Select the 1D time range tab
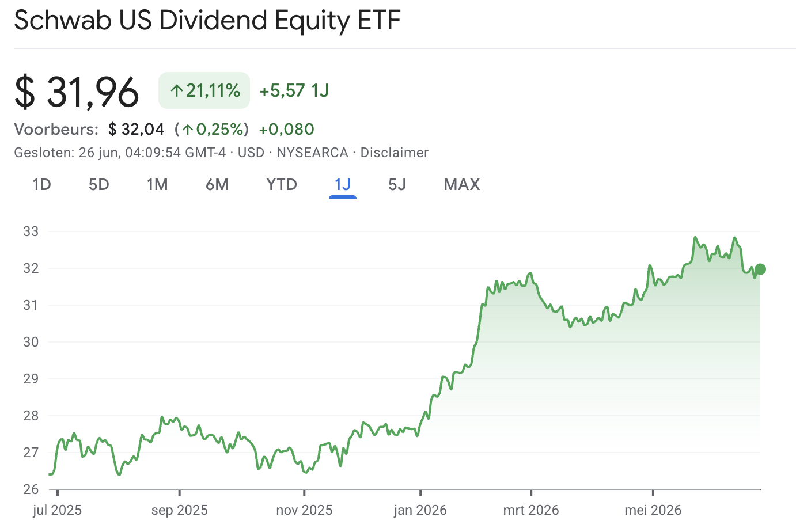This screenshot has height=532, width=796. pos(42,185)
